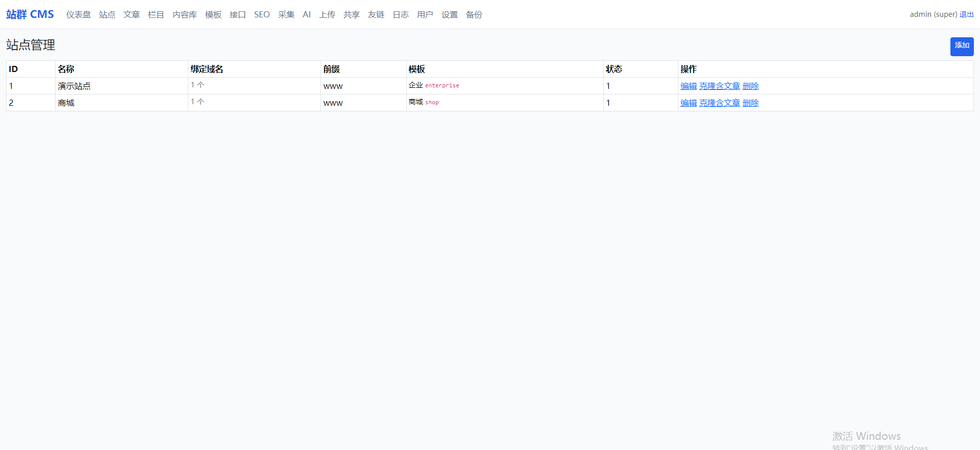
Task: Open the 仪表盘 dashboard menu
Action: (x=78, y=15)
